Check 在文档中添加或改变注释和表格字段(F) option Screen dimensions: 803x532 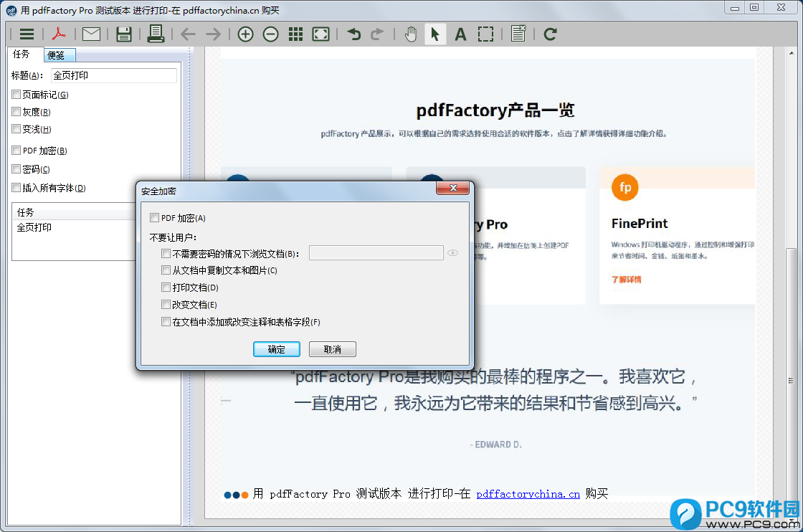166,321
